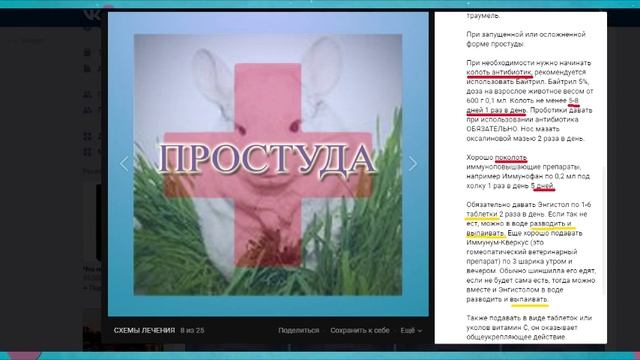Screen dimensions: 640x360
Task: Go to the next photo arrow
Action: 413,164
